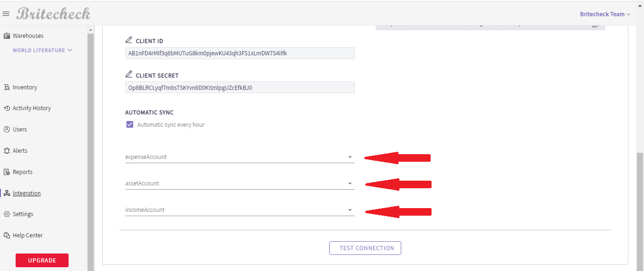Open the Britecheck Team account menu
The image size is (644, 271).
pyautogui.click(x=605, y=14)
